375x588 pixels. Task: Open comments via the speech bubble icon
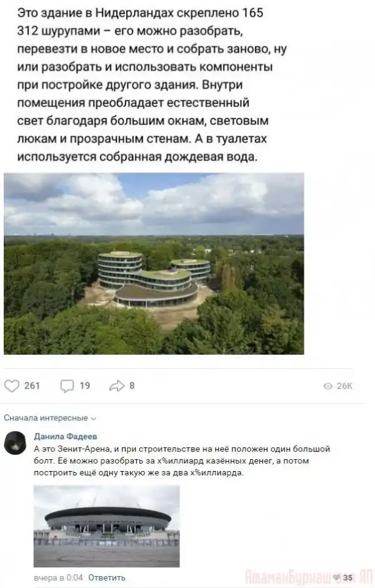[x=67, y=386]
